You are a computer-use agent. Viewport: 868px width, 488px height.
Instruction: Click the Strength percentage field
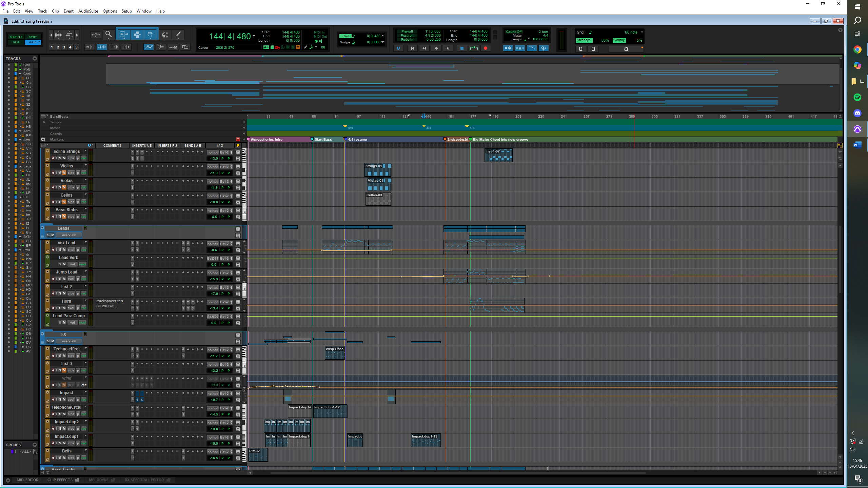click(x=605, y=40)
